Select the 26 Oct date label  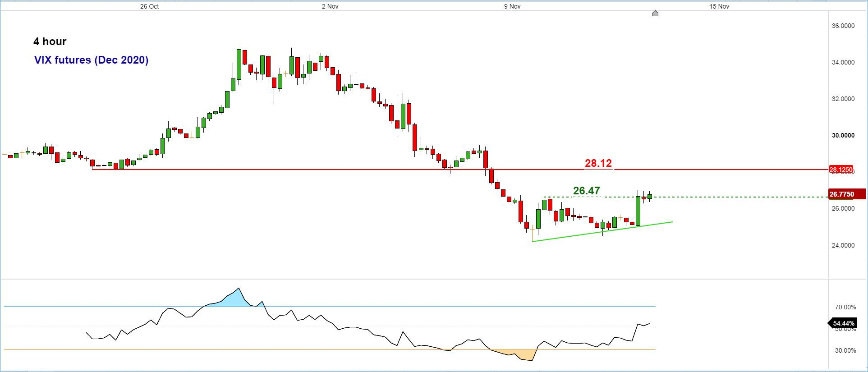coord(149,6)
